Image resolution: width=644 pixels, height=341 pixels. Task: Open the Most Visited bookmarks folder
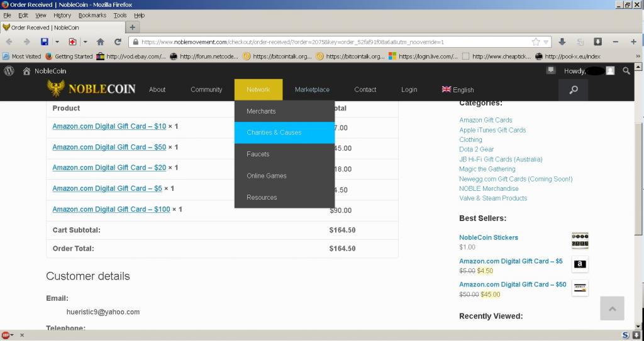tap(22, 57)
